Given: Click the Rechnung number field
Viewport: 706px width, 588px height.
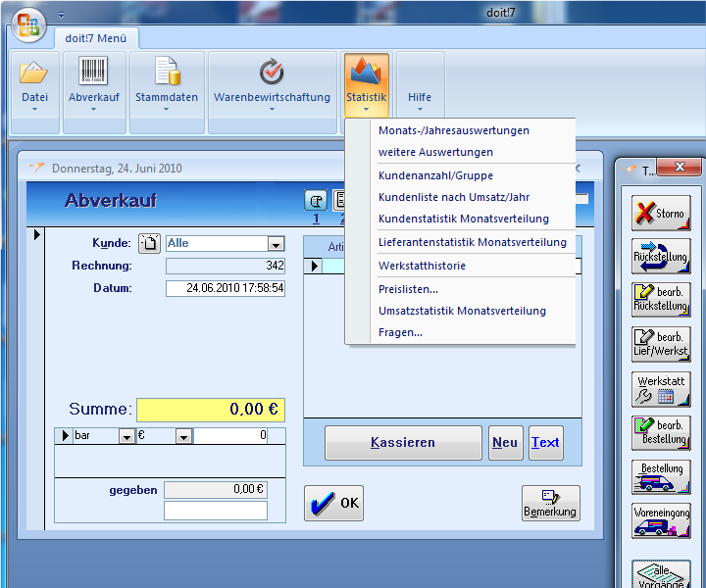Looking at the screenshot, I should [226, 266].
